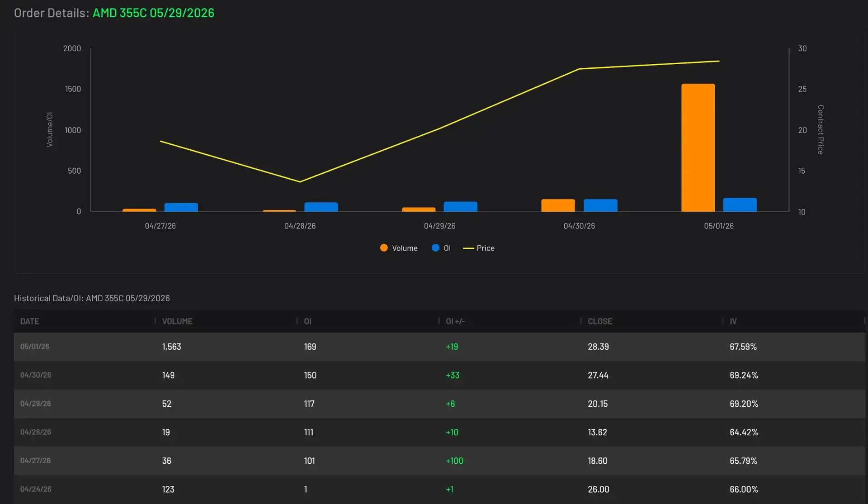The height and width of the screenshot is (504, 868).
Task: Select the 05/01/26 date cell
Action: point(35,347)
